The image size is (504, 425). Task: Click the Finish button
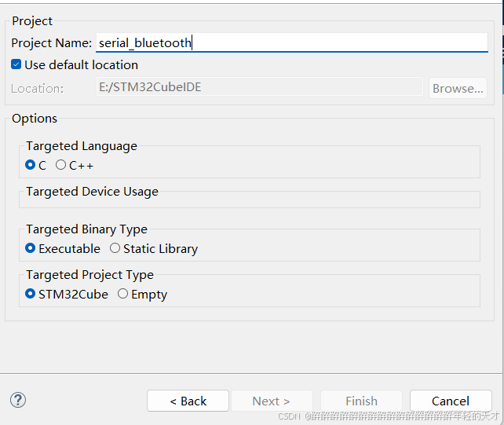click(x=361, y=401)
